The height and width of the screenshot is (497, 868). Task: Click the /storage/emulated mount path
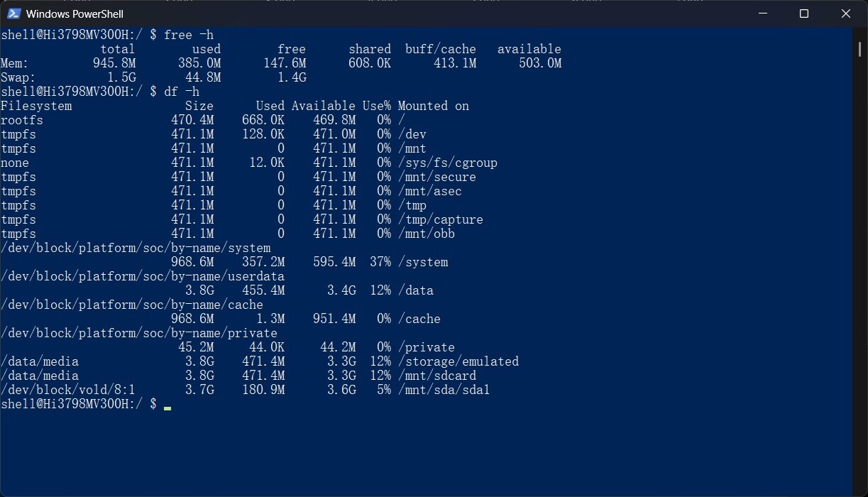tap(458, 361)
